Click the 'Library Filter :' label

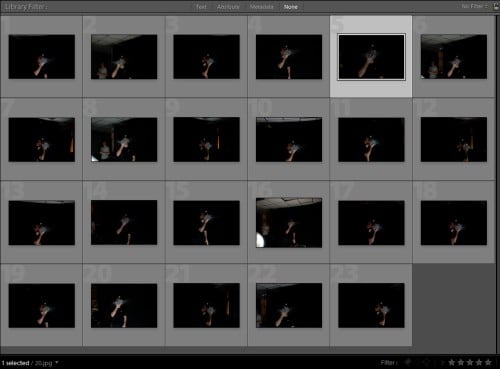click(26, 7)
